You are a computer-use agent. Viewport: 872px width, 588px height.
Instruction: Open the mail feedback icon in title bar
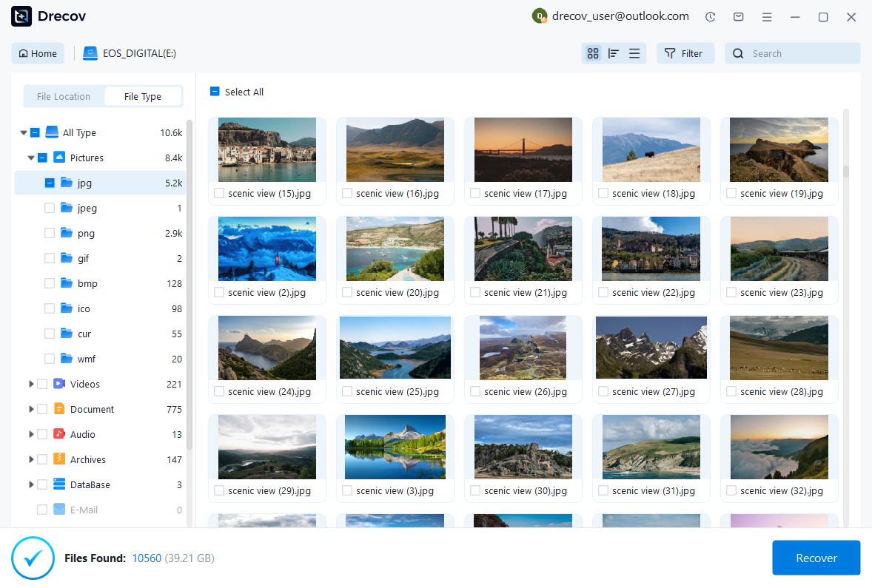pyautogui.click(x=739, y=16)
